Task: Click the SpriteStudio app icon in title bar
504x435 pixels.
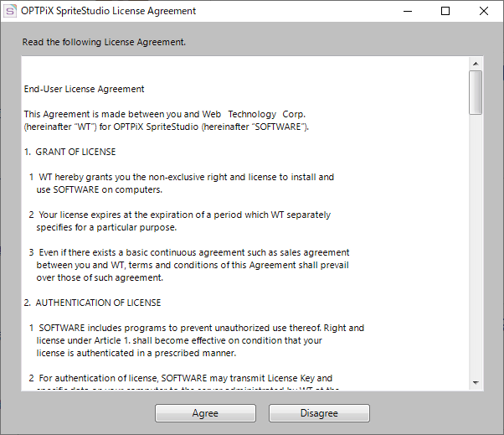Action: tap(10, 11)
